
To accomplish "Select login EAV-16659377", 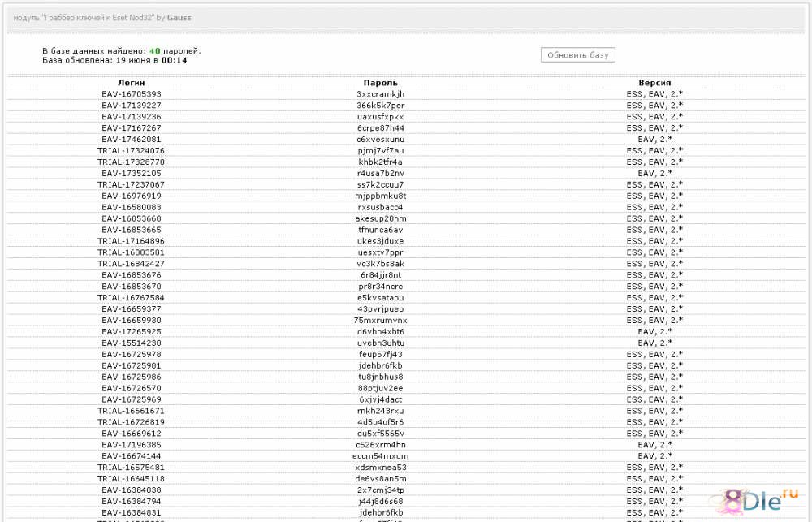I will [x=132, y=309].
